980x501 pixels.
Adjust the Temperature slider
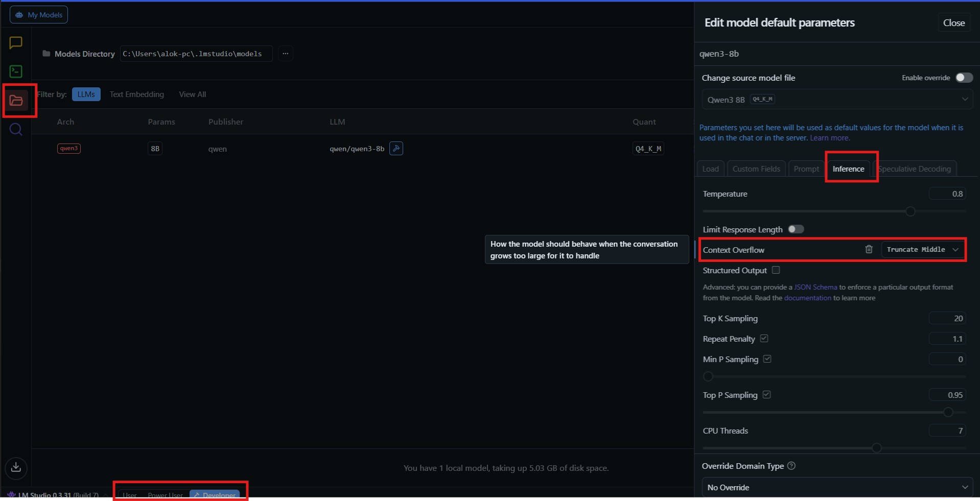[910, 211]
